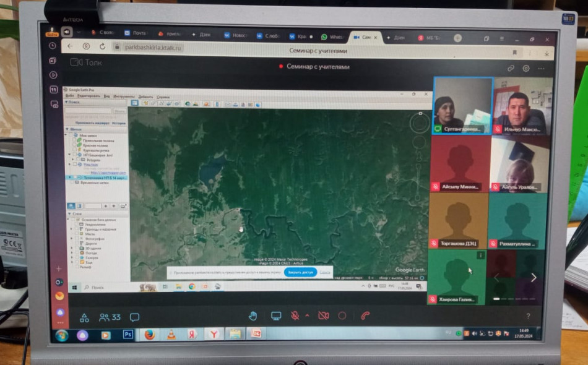Viewport: 588px width, 365px height.
Task: Leave the call with the red handset
Action: (365, 316)
